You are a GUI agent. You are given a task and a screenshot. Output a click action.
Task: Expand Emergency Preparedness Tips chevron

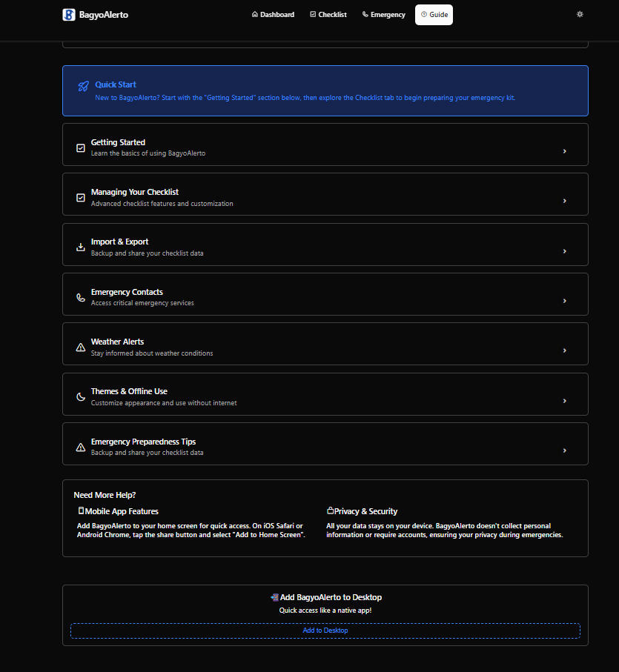tap(565, 450)
